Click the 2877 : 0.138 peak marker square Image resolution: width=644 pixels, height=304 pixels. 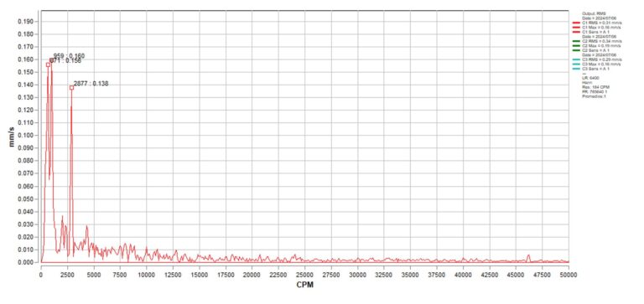click(x=72, y=88)
